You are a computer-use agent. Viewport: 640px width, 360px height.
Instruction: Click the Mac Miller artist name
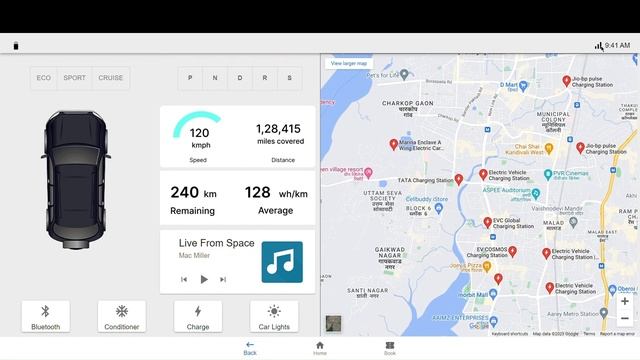194,256
